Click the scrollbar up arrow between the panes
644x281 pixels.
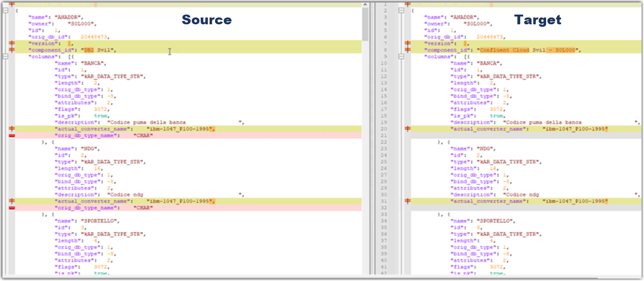(x=364, y=4)
